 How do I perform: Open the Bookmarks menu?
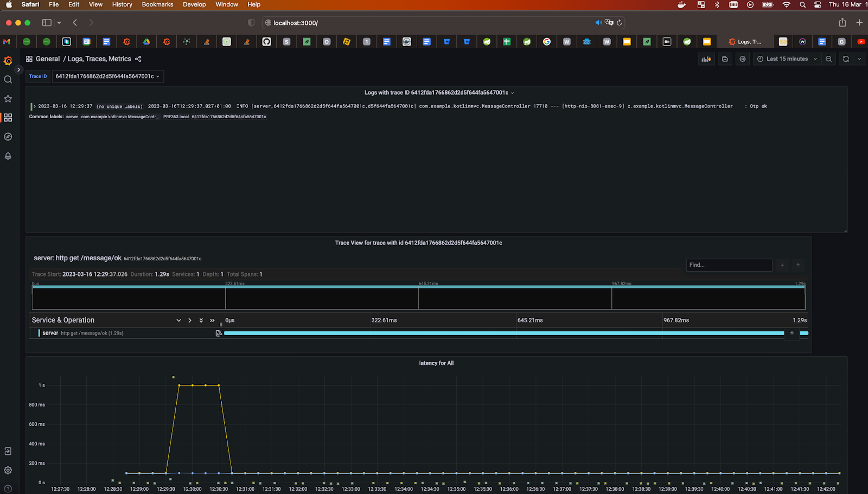pyautogui.click(x=157, y=4)
